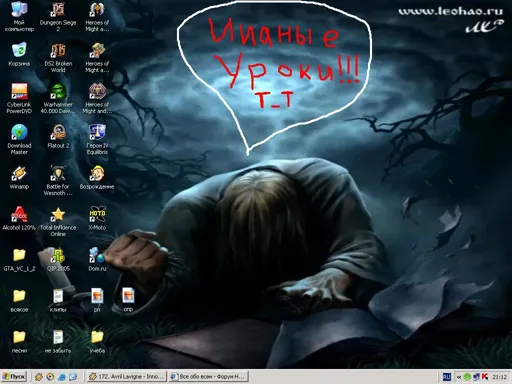Open the Мой компьютер desktop icon

click(19, 16)
